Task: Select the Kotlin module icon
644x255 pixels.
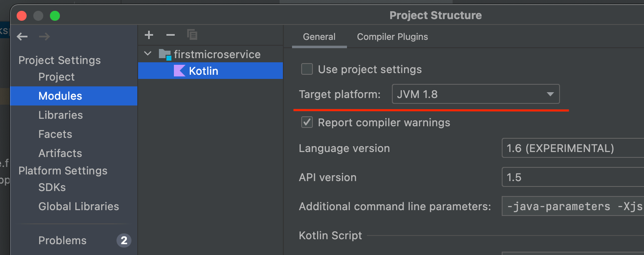Action: pos(179,71)
